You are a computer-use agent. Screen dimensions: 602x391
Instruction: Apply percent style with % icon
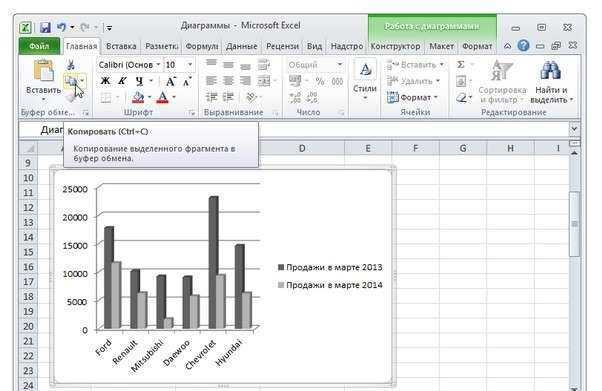(x=320, y=81)
